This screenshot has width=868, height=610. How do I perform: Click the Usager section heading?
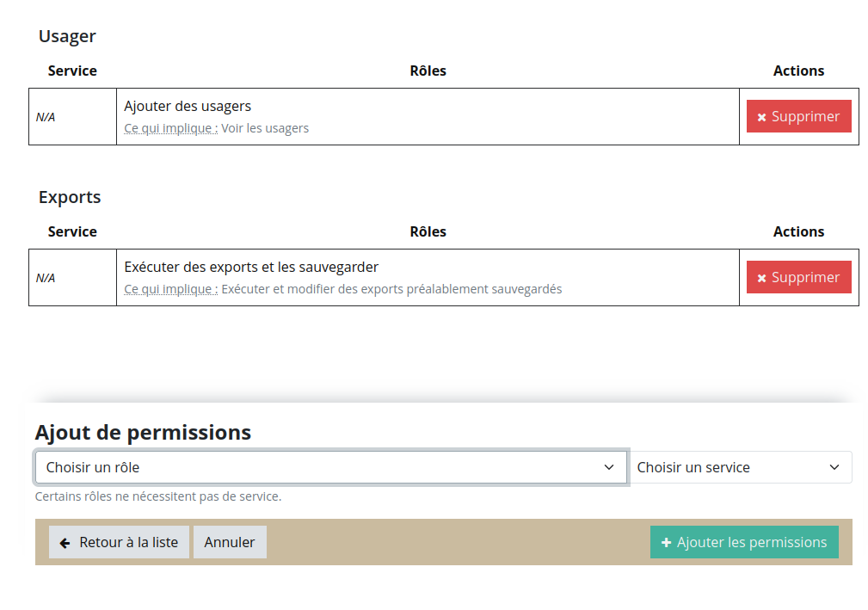tap(67, 36)
